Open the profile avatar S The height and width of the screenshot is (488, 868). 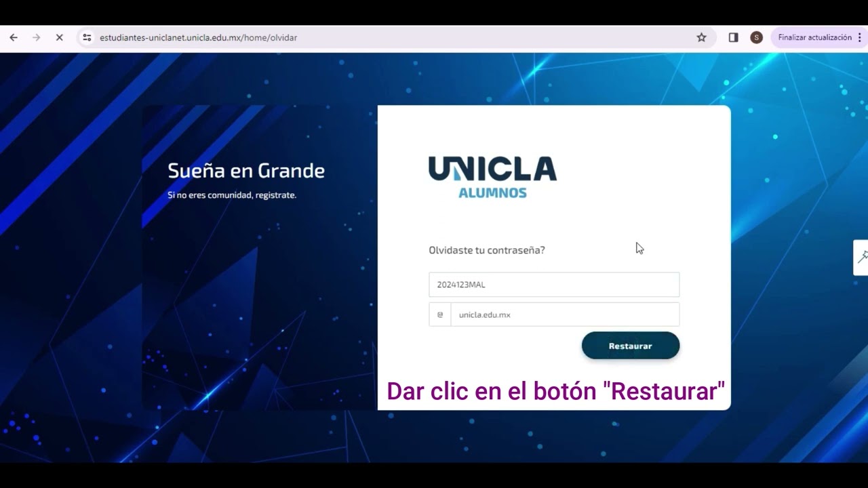click(x=757, y=38)
